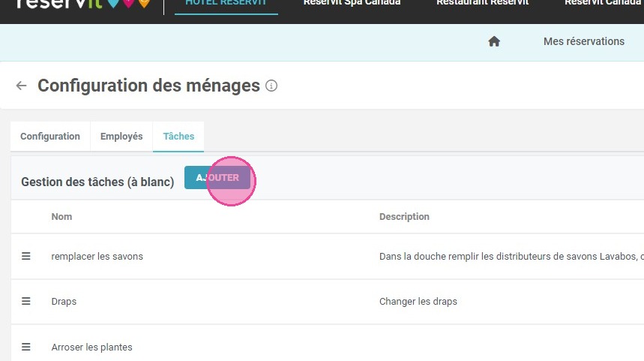Screen dimensions: 644x361
Task: Open Mes réservations
Action: click(x=584, y=41)
